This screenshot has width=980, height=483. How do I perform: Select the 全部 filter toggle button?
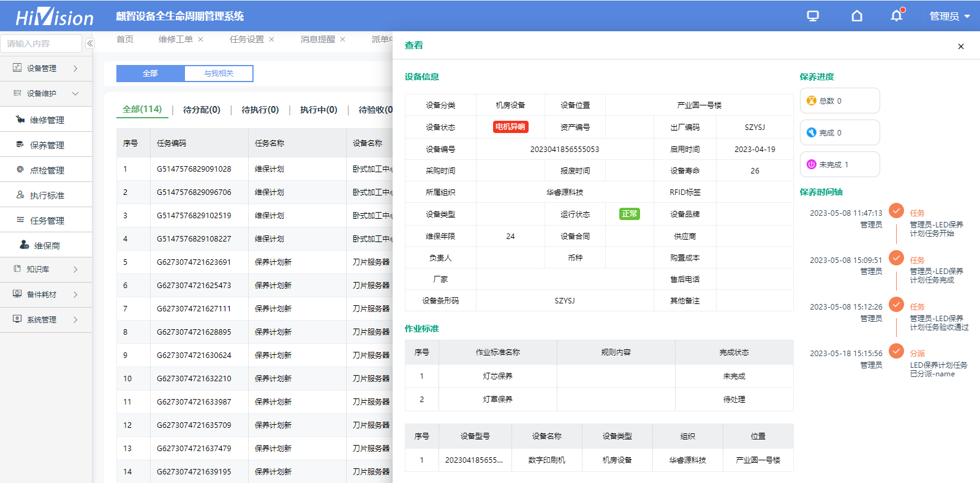[x=151, y=74]
